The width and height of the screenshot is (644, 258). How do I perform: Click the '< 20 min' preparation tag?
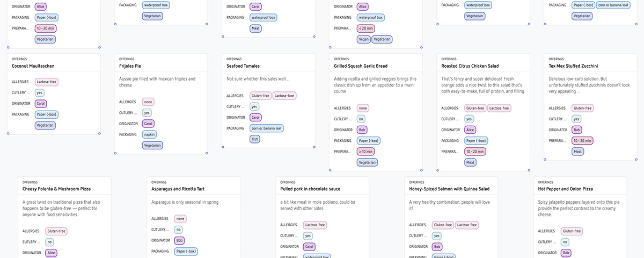365,28
